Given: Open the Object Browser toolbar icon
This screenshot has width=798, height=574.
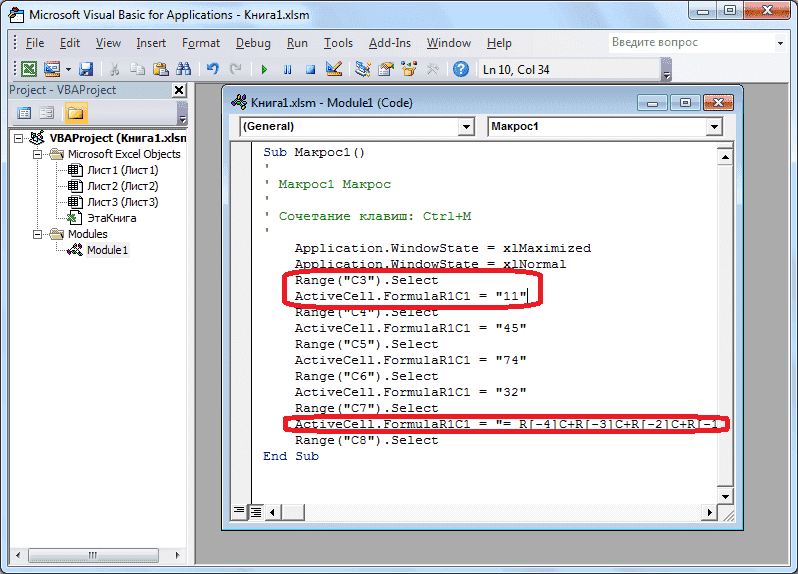Looking at the screenshot, I should [x=408, y=70].
